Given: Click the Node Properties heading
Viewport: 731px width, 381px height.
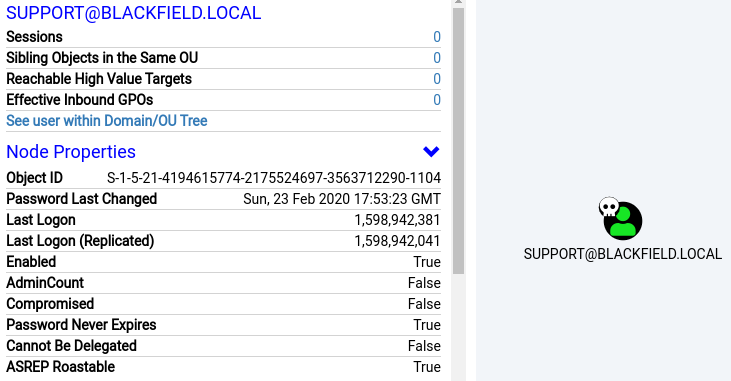Looking at the screenshot, I should [x=71, y=152].
